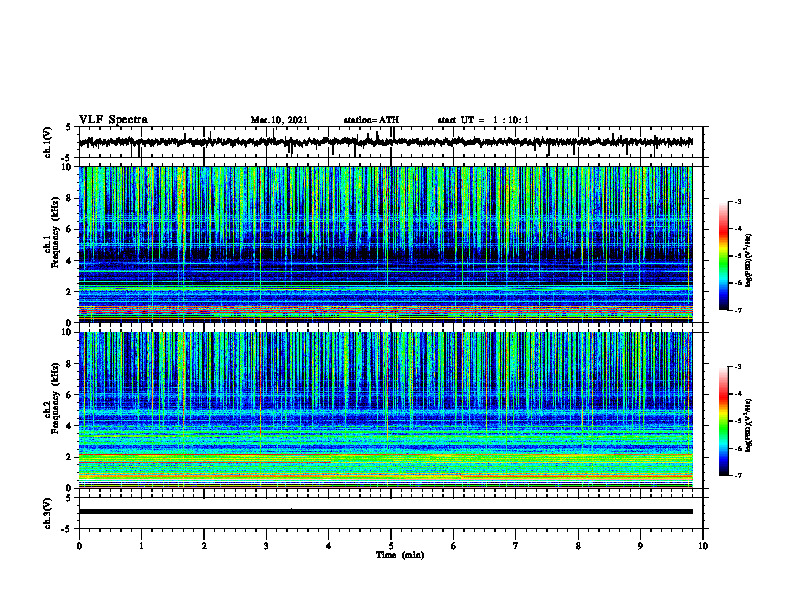Click the ch.2 color bar log(PSD) label
This screenshot has height=612, width=792.
748,425
